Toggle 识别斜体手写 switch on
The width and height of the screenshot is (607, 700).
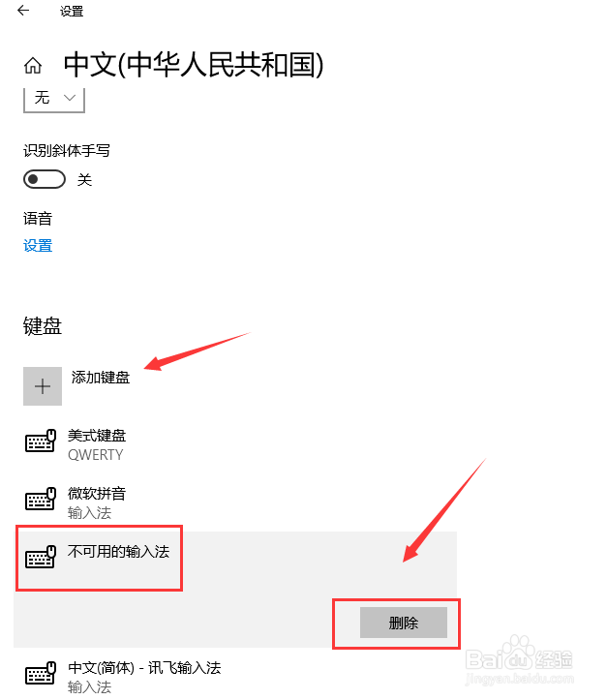pyautogui.click(x=45, y=179)
